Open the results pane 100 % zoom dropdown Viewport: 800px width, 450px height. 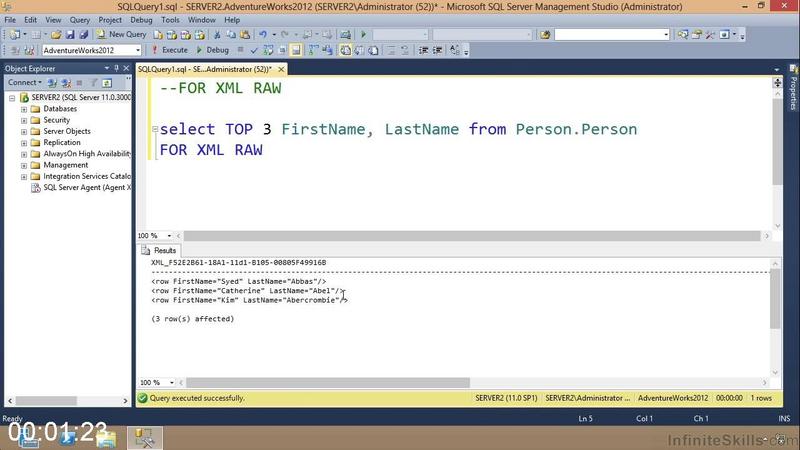[x=172, y=382]
